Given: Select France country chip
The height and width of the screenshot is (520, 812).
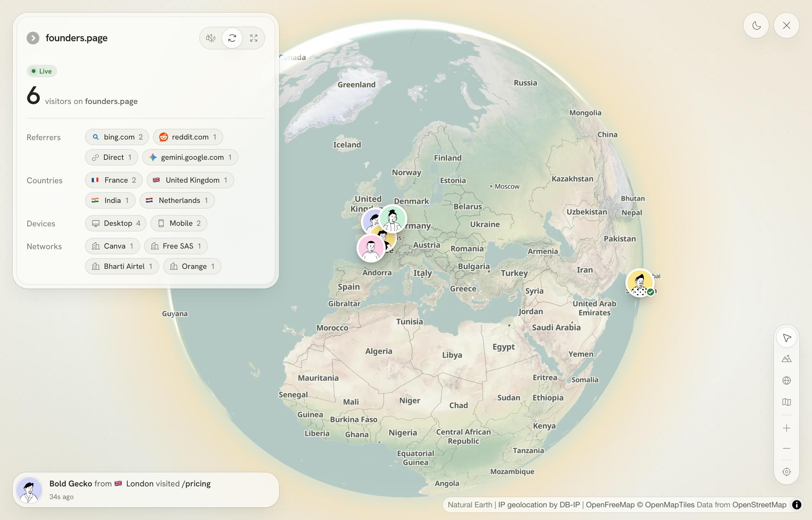Looking at the screenshot, I should click(114, 180).
